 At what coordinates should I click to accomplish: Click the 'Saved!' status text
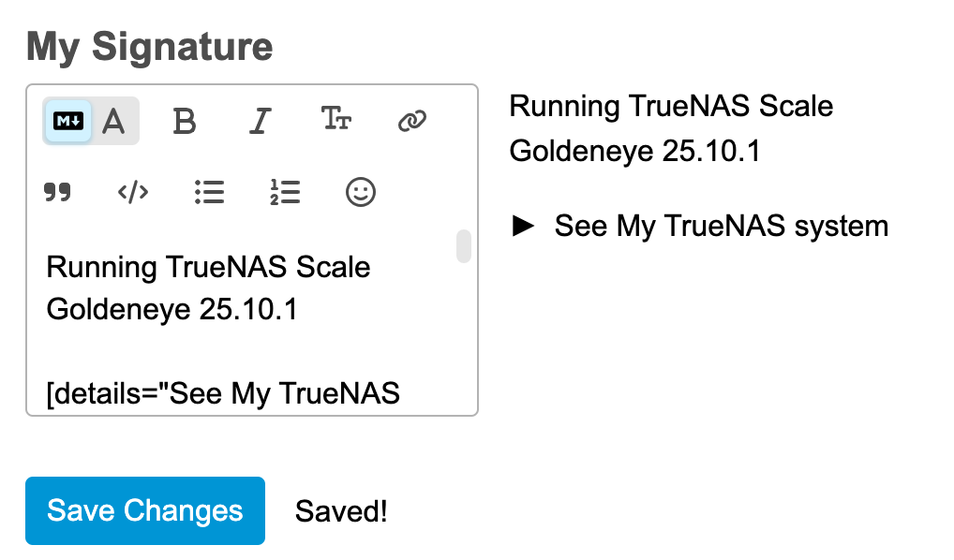pos(341,511)
